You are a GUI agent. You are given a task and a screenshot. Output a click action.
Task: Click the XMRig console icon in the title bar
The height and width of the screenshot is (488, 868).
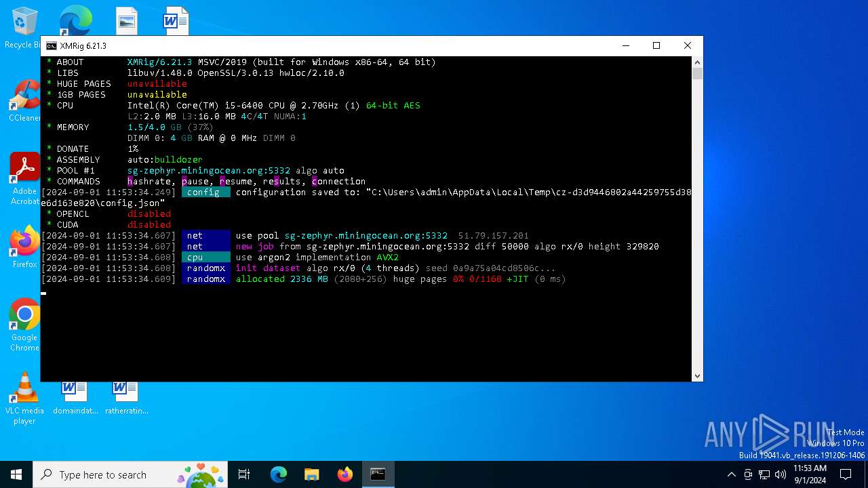[52, 46]
